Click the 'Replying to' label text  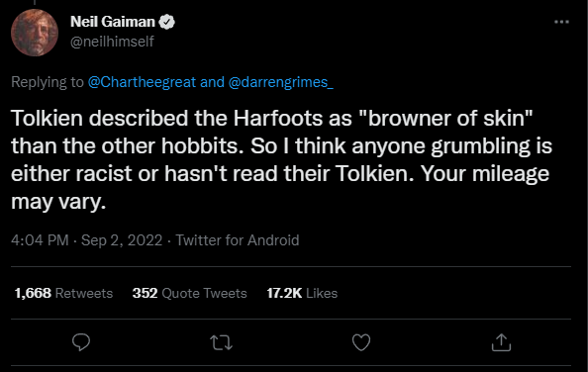(x=48, y=82)
